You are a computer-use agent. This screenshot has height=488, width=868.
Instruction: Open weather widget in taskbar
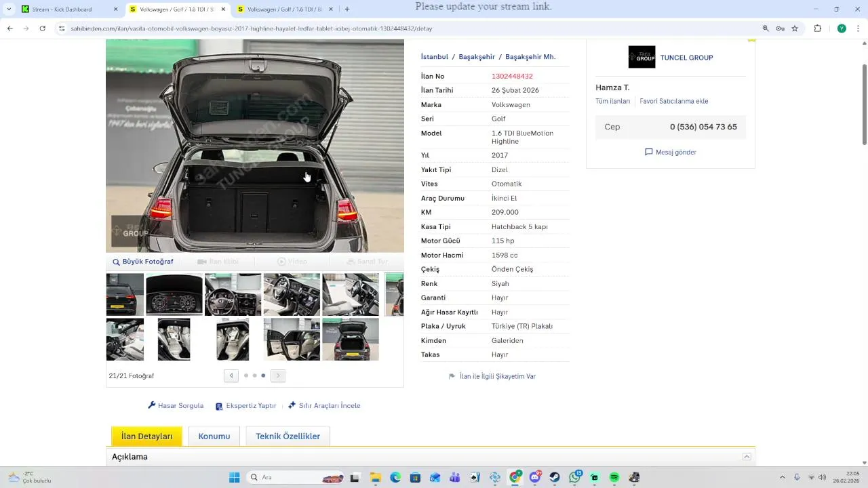29,478
